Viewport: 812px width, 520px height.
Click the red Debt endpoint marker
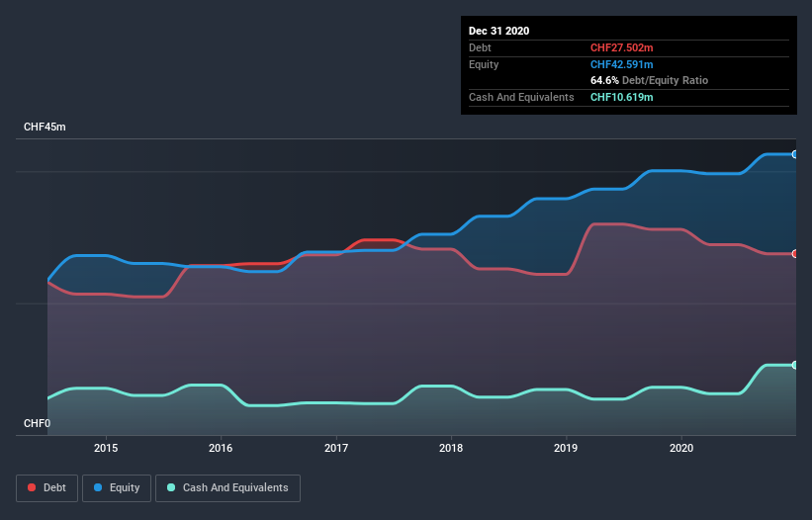tap(795, 253)
